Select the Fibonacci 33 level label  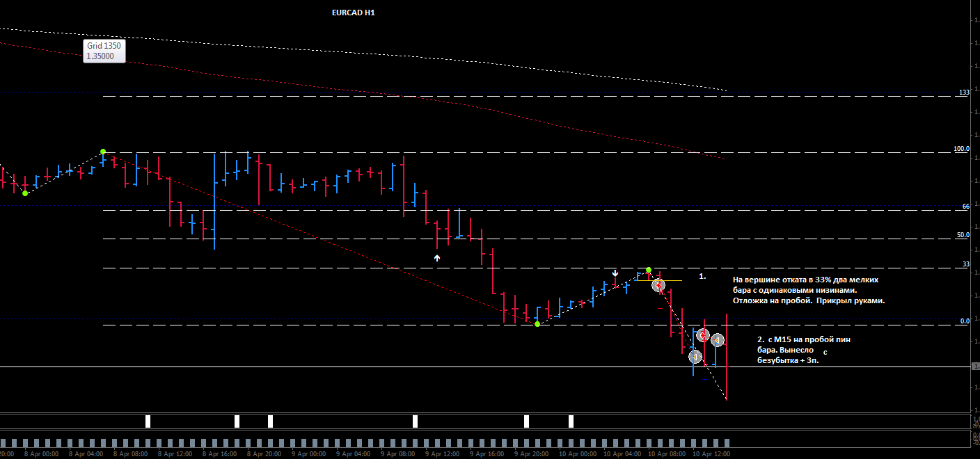[x=966, y=264]
